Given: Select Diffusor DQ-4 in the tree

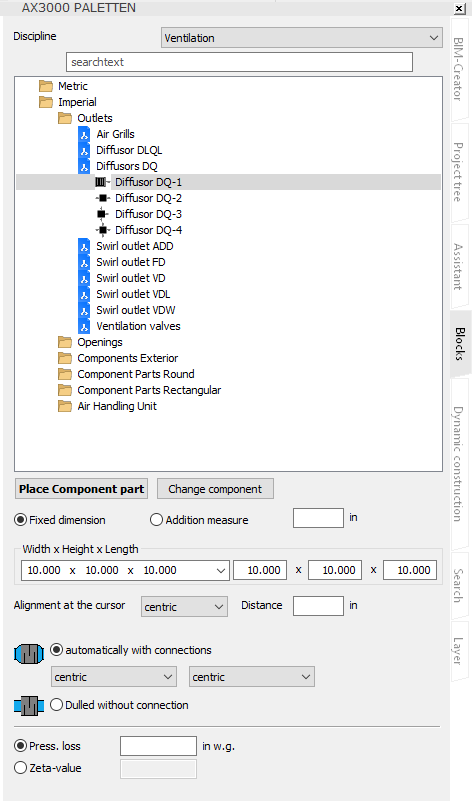Looking at the screenshot, I should pyautogui.click(x=149, y=230).
